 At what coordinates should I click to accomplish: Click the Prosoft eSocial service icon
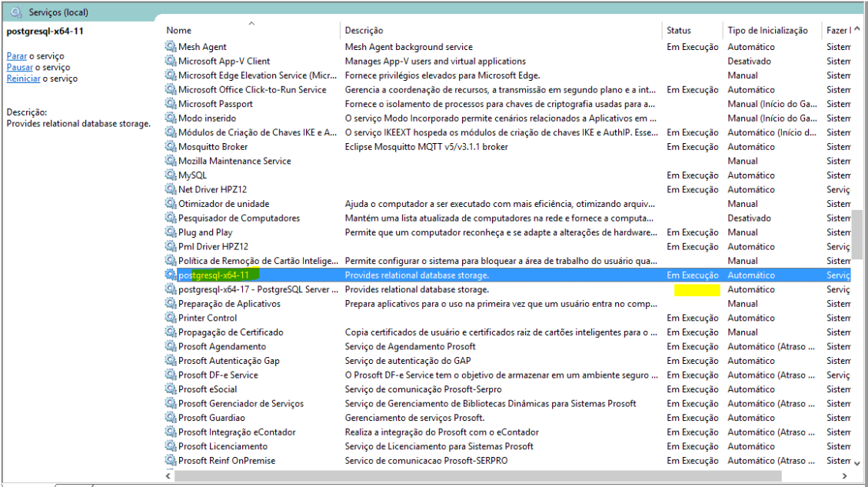[x=171, y=389]
